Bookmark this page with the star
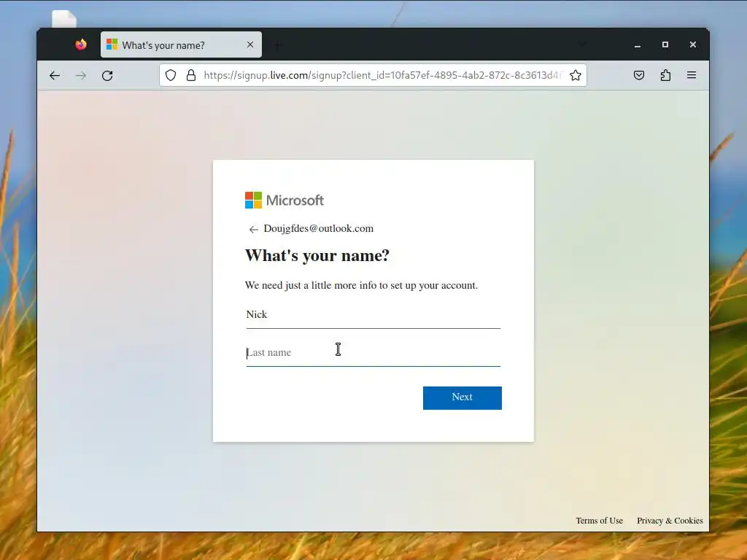The width and height of the screenshot is (747, 560). (576, 75)
